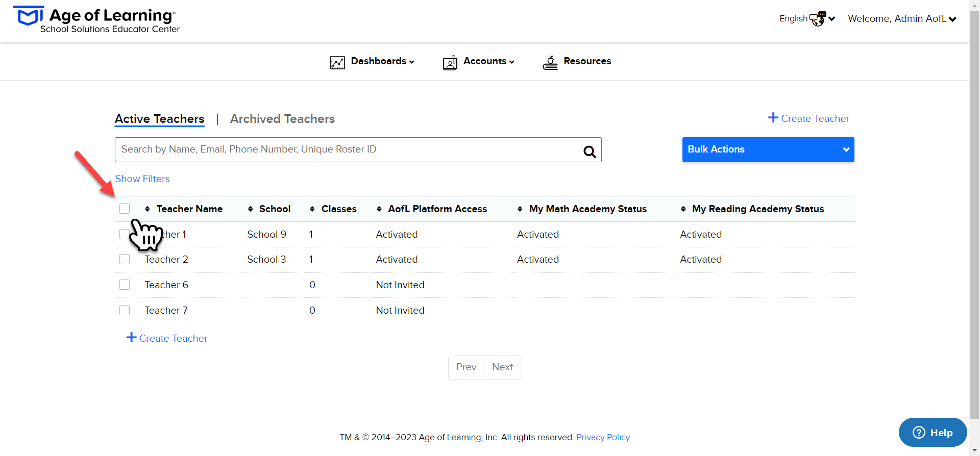Click the language globe chat icon
Viewport: 980px width, 456px height.
(818, 19)
